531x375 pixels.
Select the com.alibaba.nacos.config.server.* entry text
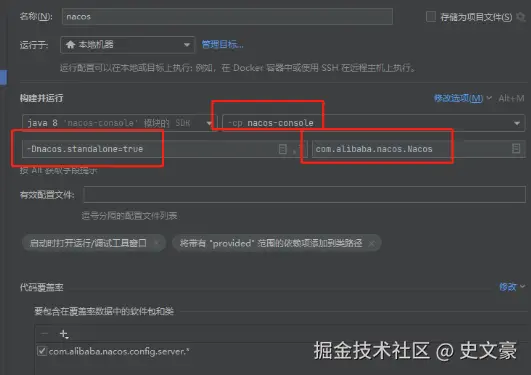[119, 352]
